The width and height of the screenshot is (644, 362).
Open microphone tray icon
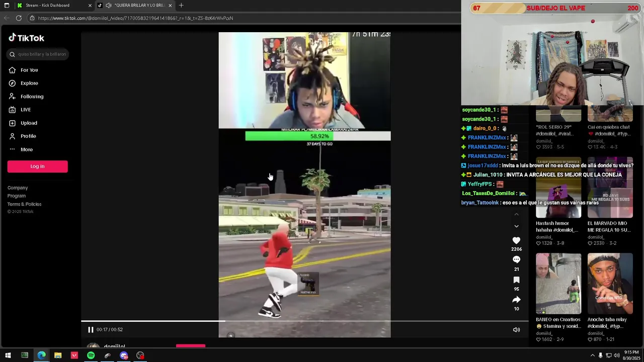tap(600, 355)
